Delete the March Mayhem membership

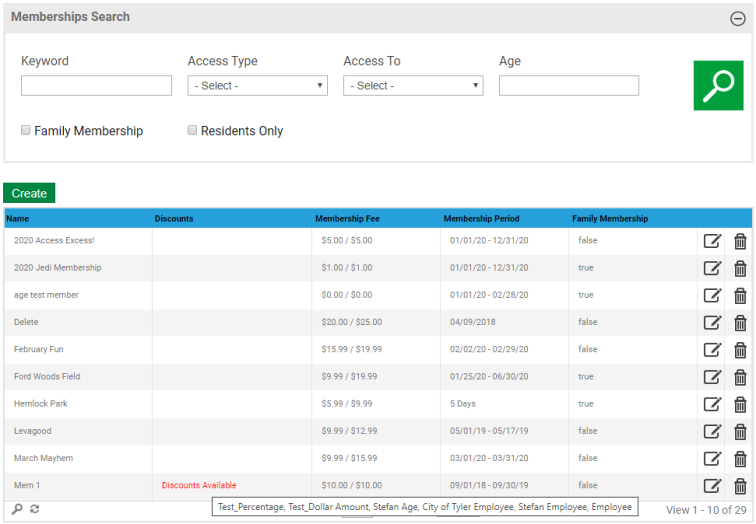point(740,459)
